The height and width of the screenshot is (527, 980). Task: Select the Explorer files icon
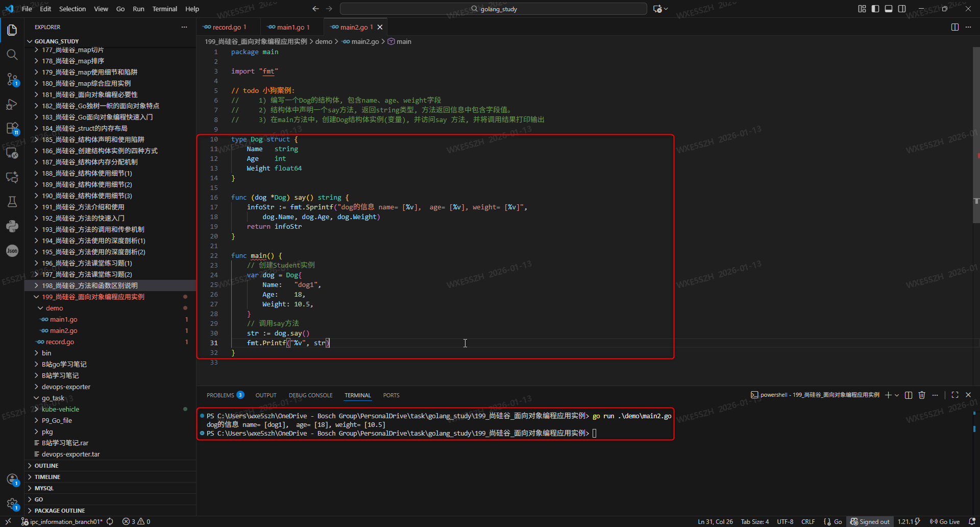pos(12,30)
